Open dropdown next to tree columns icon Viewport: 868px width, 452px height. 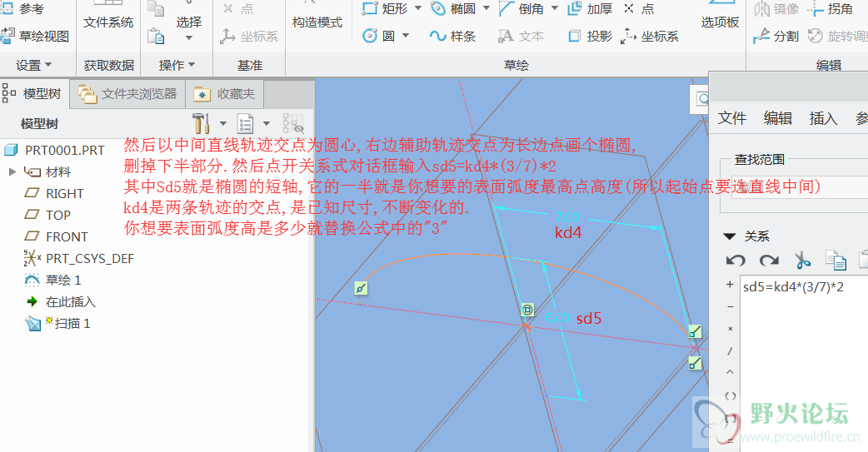coord(267,123)
